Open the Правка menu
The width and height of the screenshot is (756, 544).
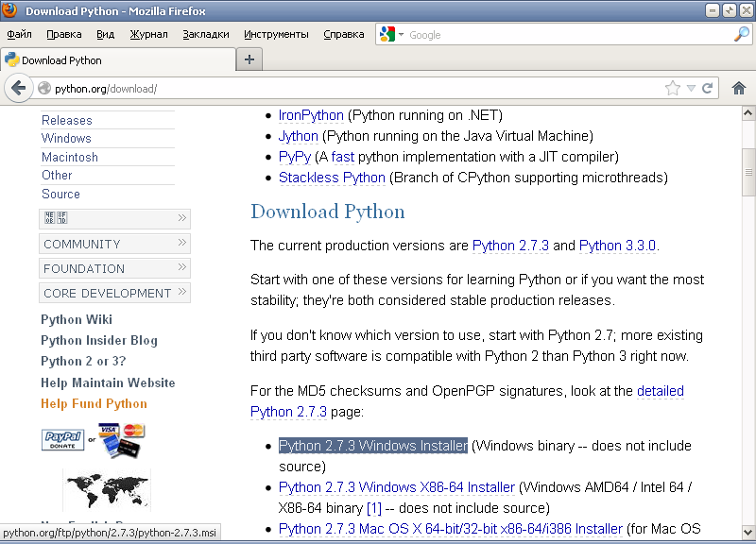coord(64,34)
